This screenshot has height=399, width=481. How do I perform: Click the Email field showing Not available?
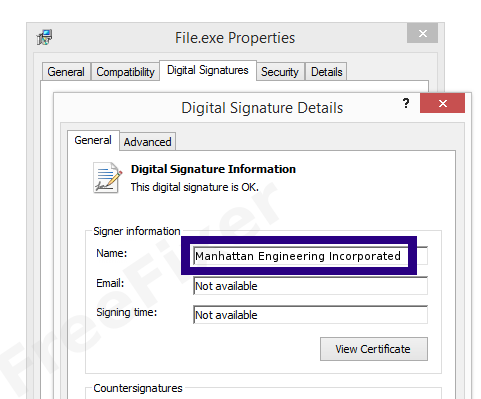click(310, 286)
